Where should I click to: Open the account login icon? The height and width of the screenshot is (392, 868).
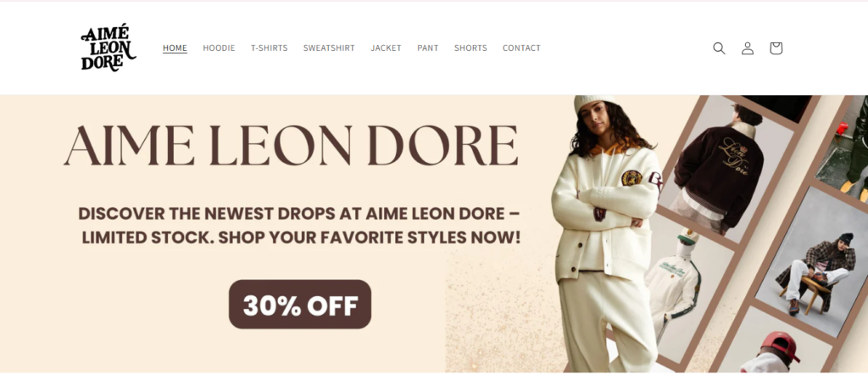pos(748,48)
